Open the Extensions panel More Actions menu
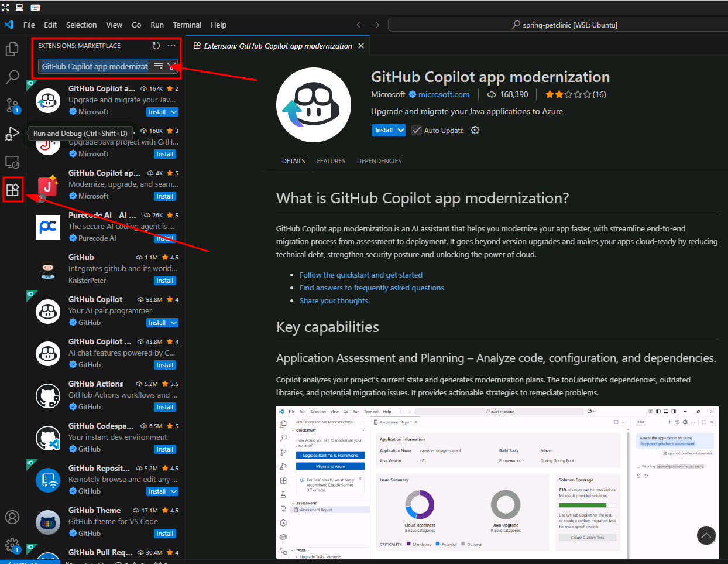 (x=171, y=46)
